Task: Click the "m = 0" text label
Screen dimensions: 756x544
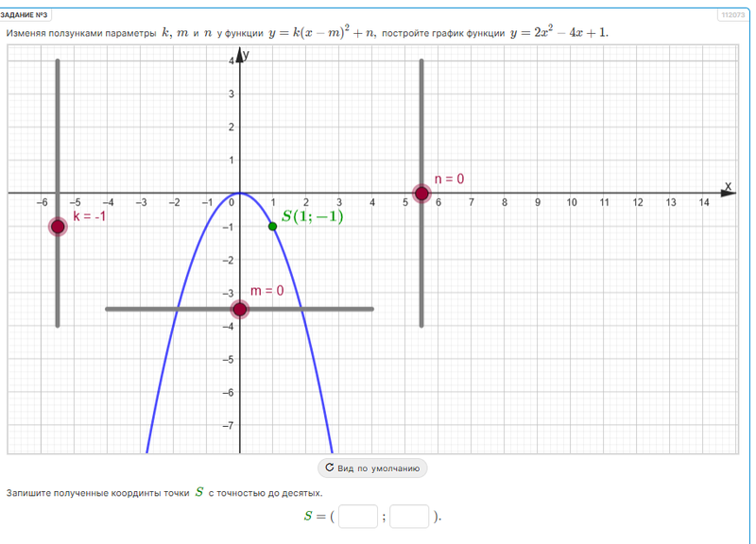Action: click(x=266, y=291)
